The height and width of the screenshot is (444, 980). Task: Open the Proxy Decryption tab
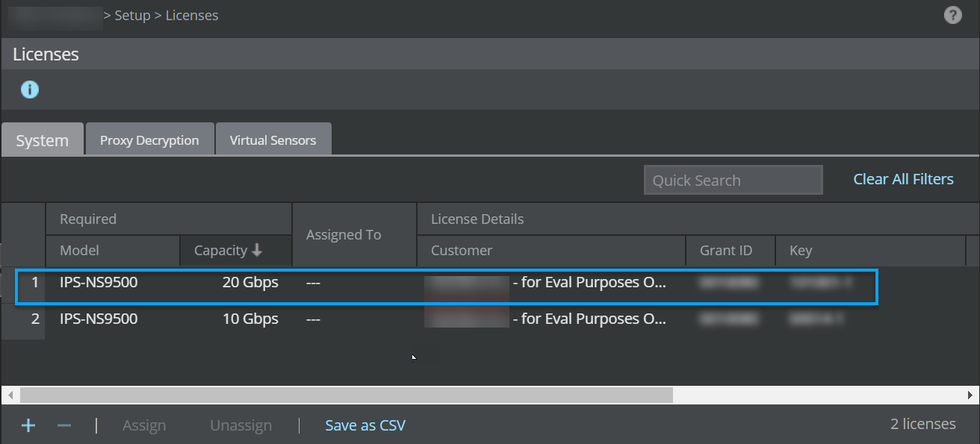coord(149,140)
